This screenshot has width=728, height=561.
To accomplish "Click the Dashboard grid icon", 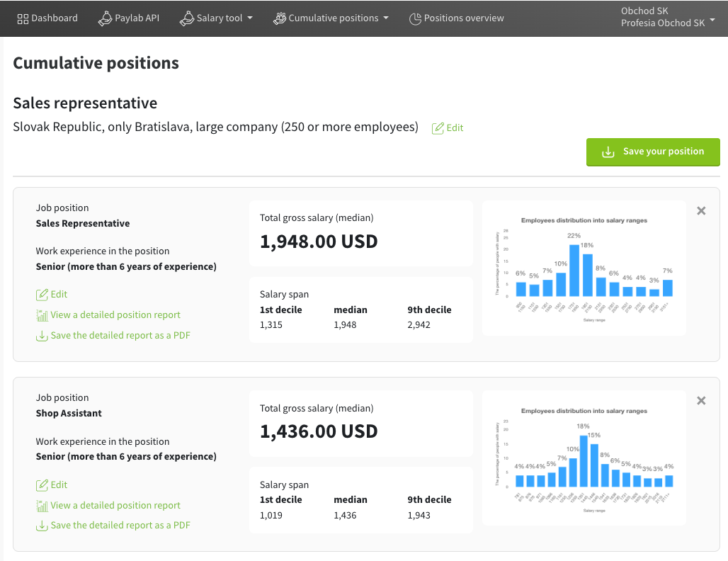I will [x=23, y=18].
